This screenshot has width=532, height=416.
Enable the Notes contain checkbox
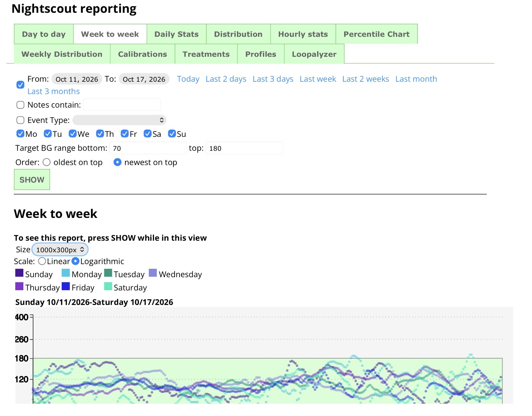[20, 105]
